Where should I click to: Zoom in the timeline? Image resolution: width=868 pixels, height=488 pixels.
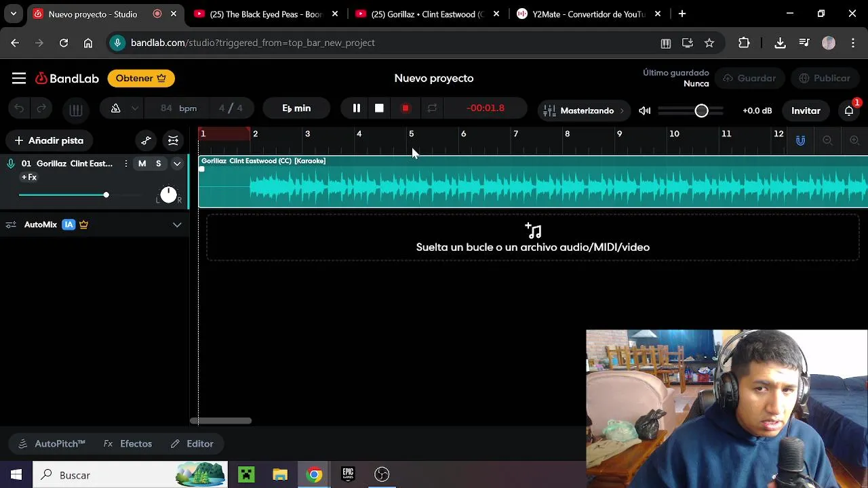click(x=854, y=140)
